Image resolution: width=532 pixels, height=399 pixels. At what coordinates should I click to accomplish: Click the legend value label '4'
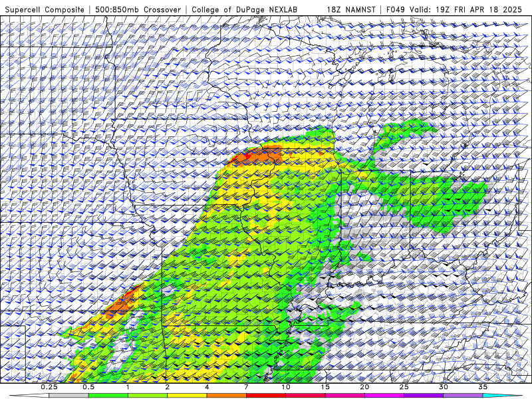(207, 387)
